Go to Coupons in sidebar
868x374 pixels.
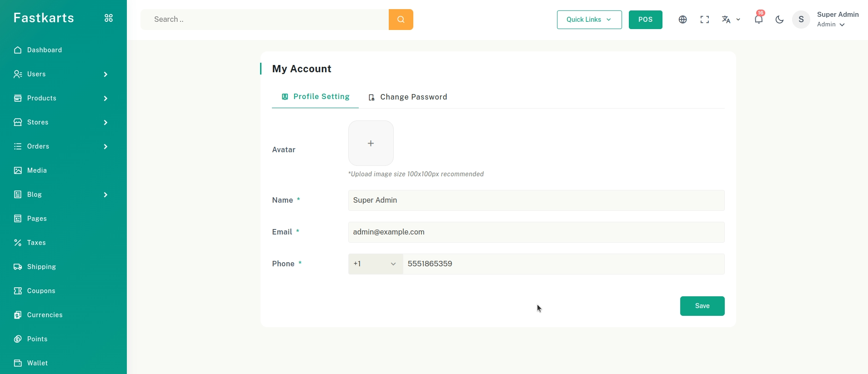point(41,291)
